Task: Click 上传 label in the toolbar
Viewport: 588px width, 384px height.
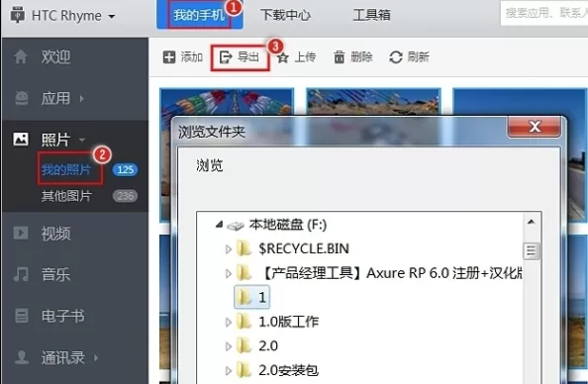Action: 305,57
